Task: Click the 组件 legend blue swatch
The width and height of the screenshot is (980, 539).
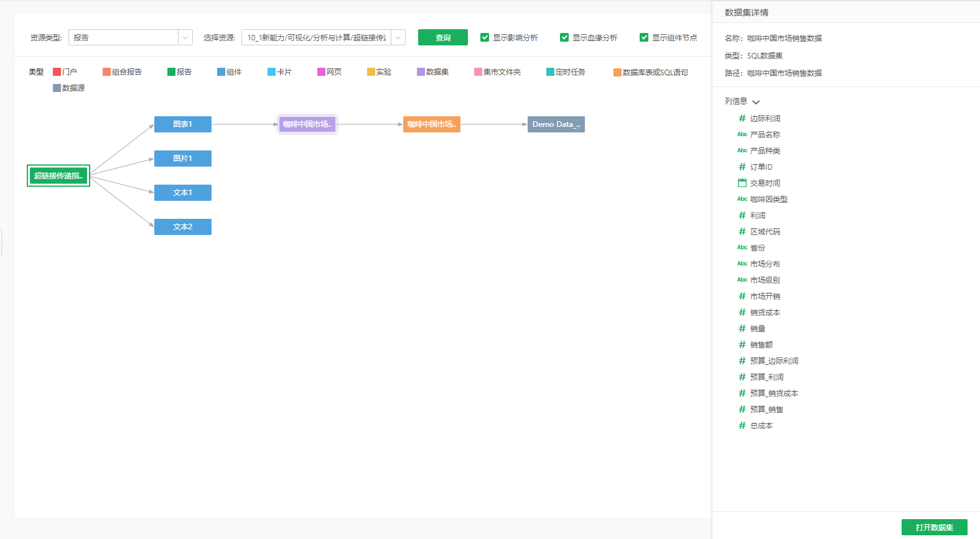Action: pos(221,72)
